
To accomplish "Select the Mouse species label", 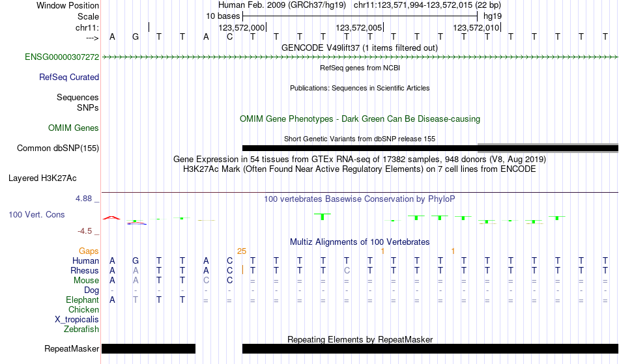I will [x=86, y=281].
